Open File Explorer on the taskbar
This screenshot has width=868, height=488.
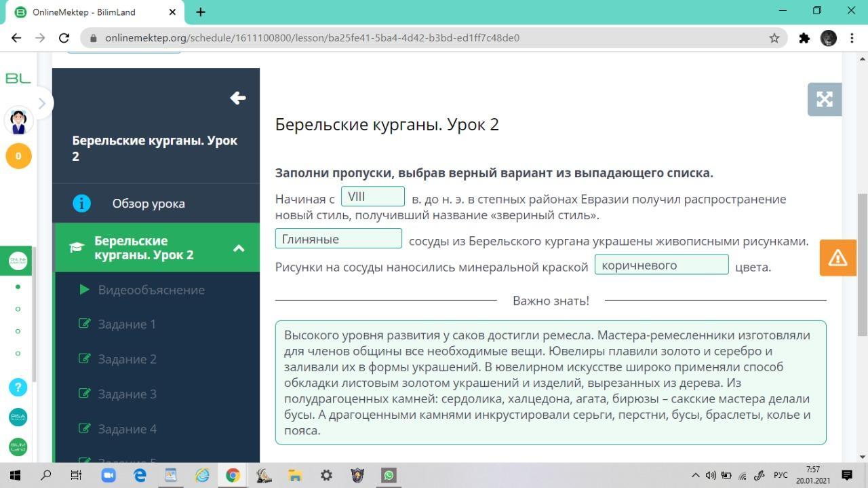pos(295,475)
